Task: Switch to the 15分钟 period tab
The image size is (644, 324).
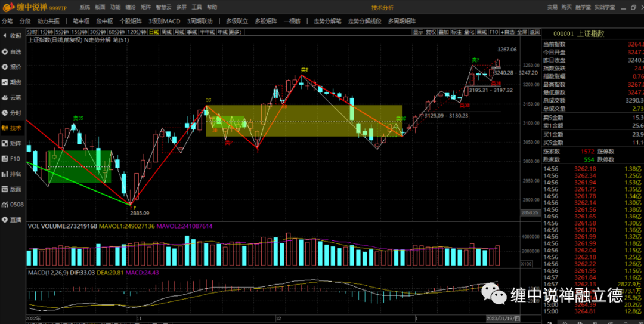Action: 79,32
